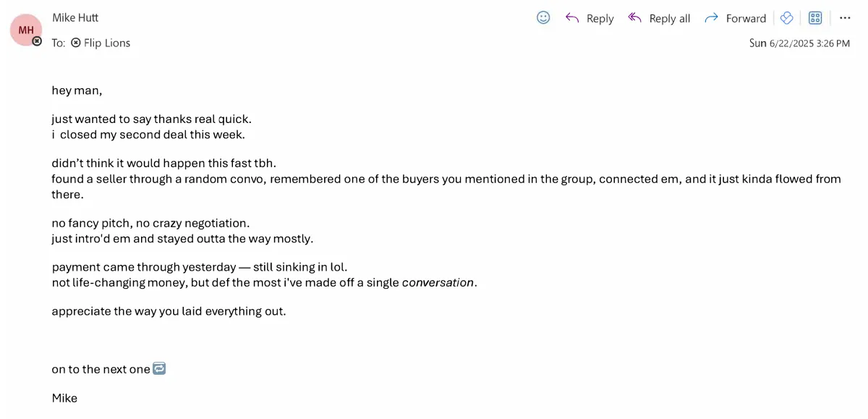Click the italic word "conversation"

tap(438, 282)
